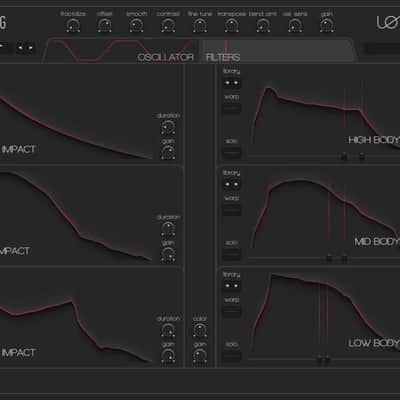
Task: Adjust the fine tune knob
Action: (x=200, y=25)
